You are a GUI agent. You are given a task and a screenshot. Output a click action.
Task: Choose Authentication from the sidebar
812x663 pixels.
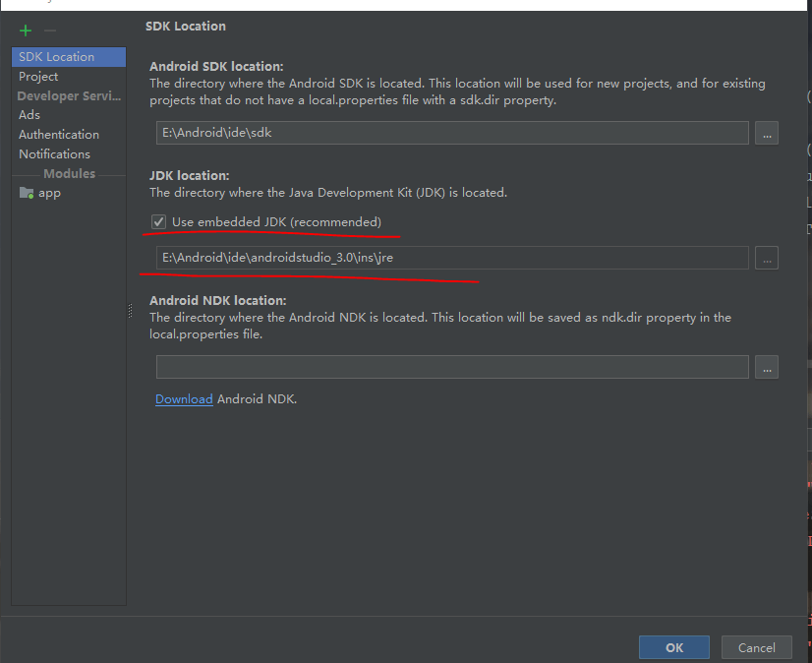[58, 134]
